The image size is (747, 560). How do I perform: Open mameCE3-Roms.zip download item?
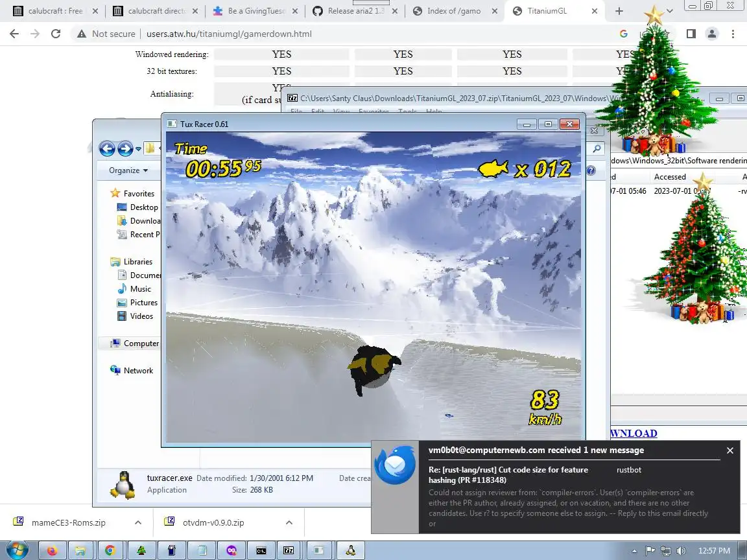click(x=68, y=522)
